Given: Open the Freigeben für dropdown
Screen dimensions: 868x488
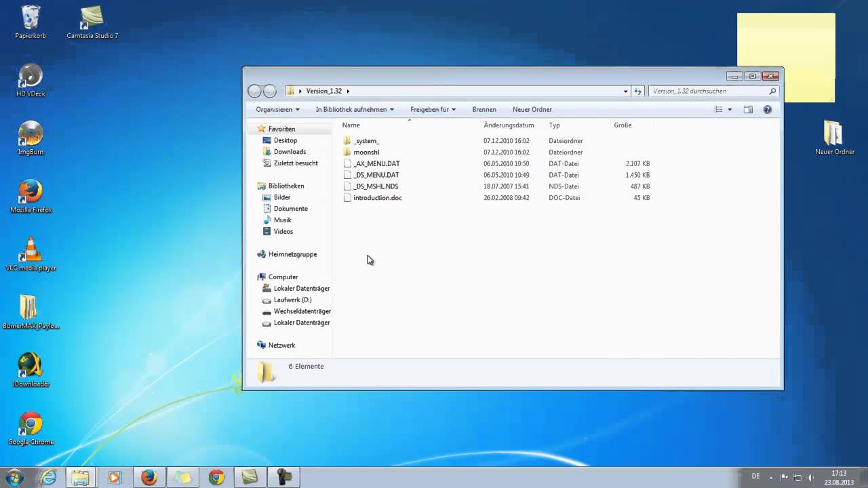Looking at the screenshot, I should click(x=433, y=109).
